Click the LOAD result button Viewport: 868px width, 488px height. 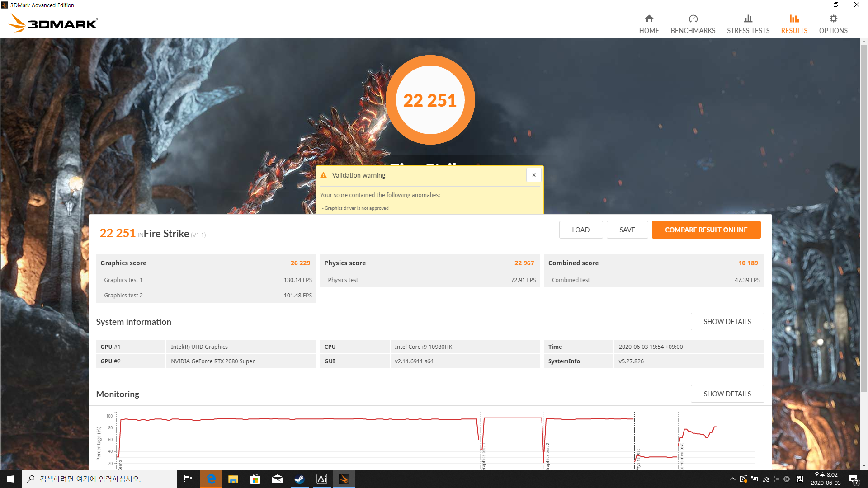(580, 230)
